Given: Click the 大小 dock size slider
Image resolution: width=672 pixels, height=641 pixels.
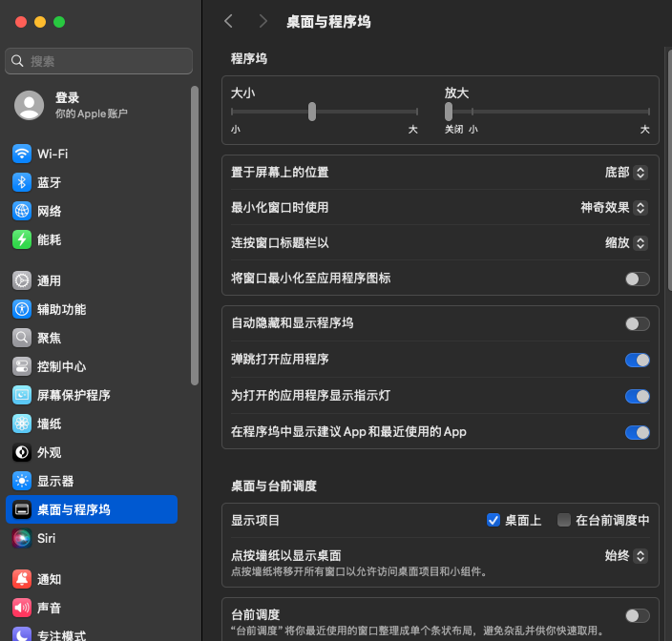Looking at the screenshot, I should click(312, 112).
